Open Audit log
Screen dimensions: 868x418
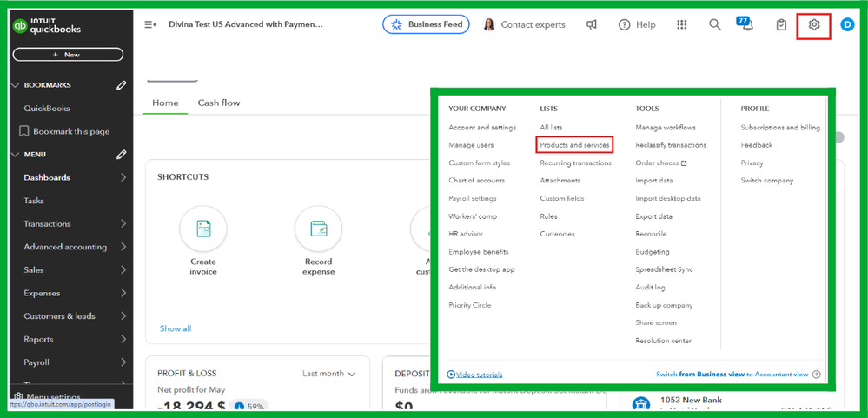click(x=651, y=288)
